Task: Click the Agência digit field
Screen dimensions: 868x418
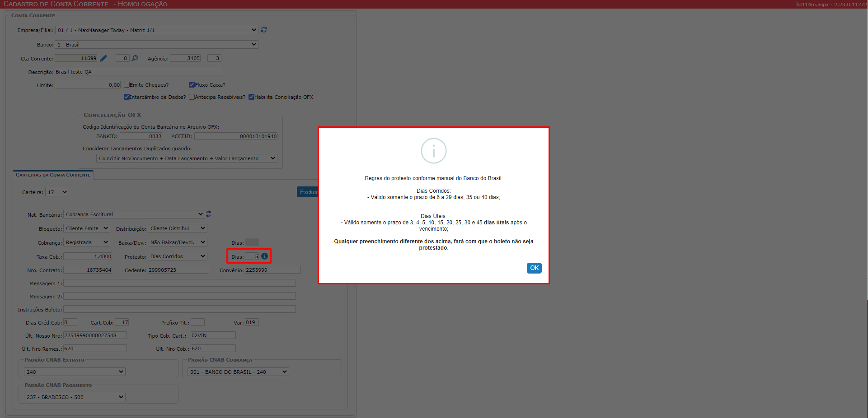Action: [214, 58]
